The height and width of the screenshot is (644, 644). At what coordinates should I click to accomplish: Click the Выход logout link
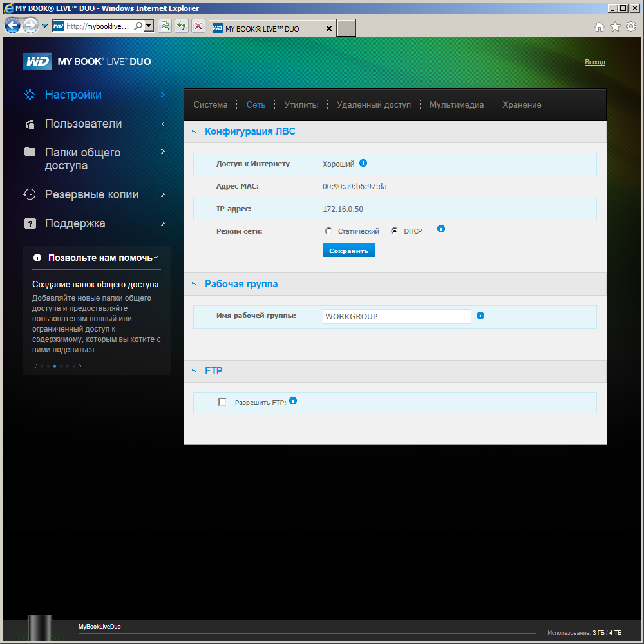coord(594,62)
